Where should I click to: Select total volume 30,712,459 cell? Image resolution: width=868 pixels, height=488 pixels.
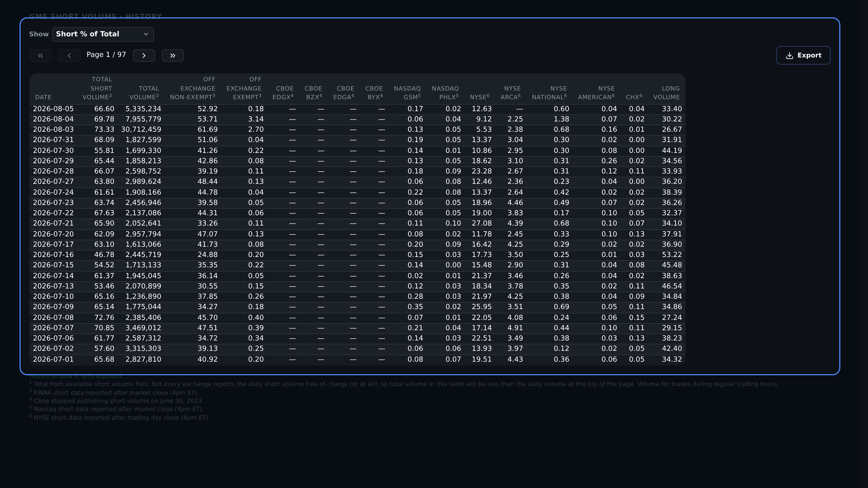[141, 130]
